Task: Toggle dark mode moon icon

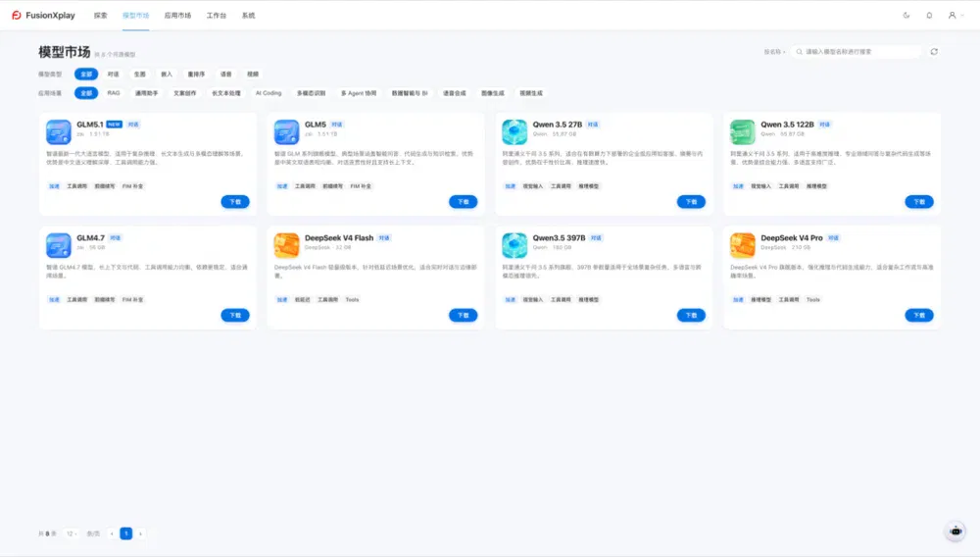Action: pyautogui.click(x=906, y=15)
